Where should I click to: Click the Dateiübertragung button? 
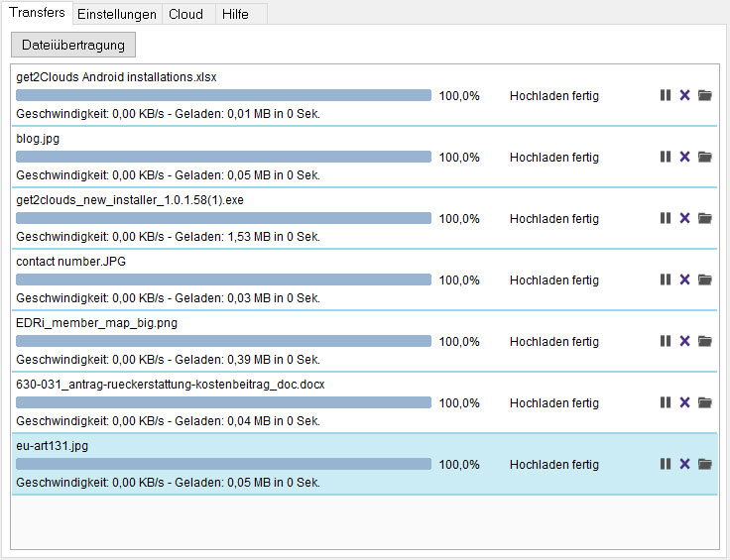click(73, 45)
